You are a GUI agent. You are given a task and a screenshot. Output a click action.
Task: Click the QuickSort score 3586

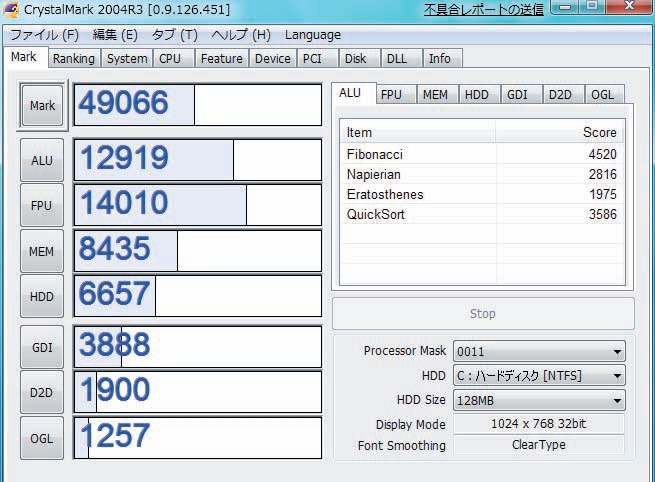pos(602,214)
